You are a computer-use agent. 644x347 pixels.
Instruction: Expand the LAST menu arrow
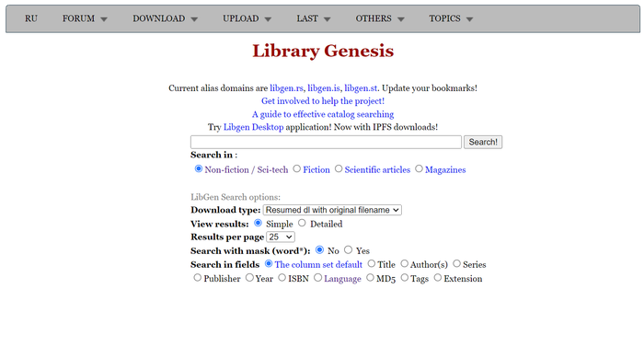(327, 19)
